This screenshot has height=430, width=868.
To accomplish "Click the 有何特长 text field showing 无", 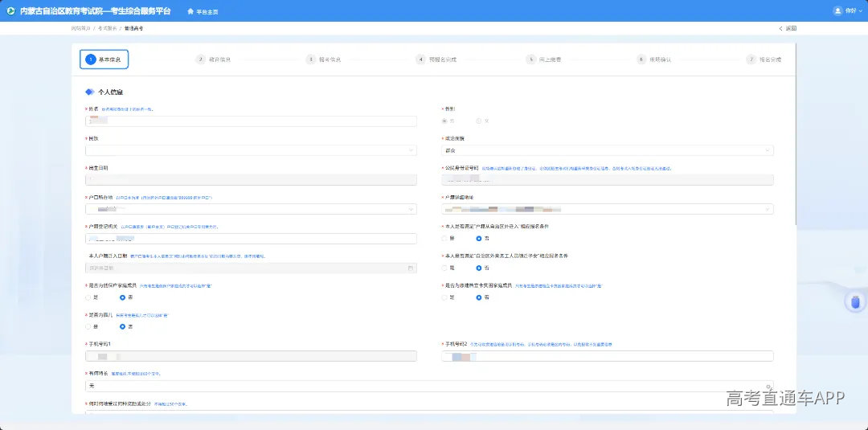I will (x=429, y=387).
